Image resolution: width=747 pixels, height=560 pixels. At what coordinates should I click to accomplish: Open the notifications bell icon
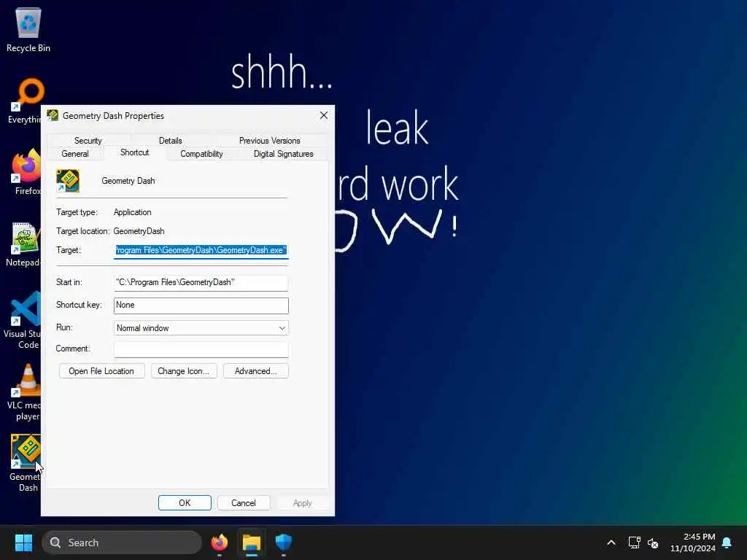[727, 542]
